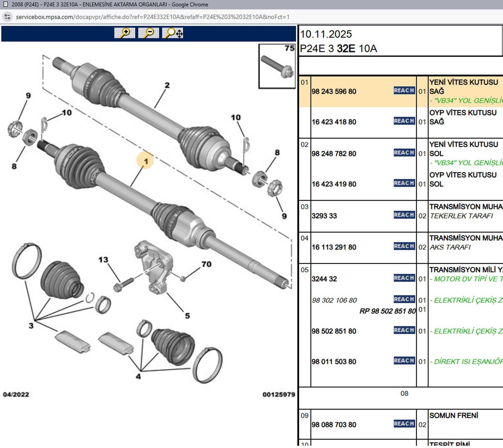Click REACH badge for part 98 088 703 80
Screen dimensions: 503x448
tap(404, 424)
